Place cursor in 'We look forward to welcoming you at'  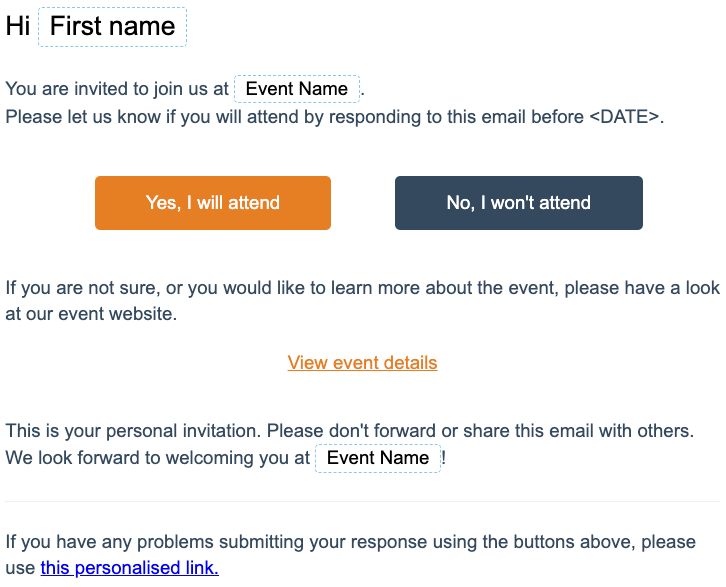click(x=157, y=458)
